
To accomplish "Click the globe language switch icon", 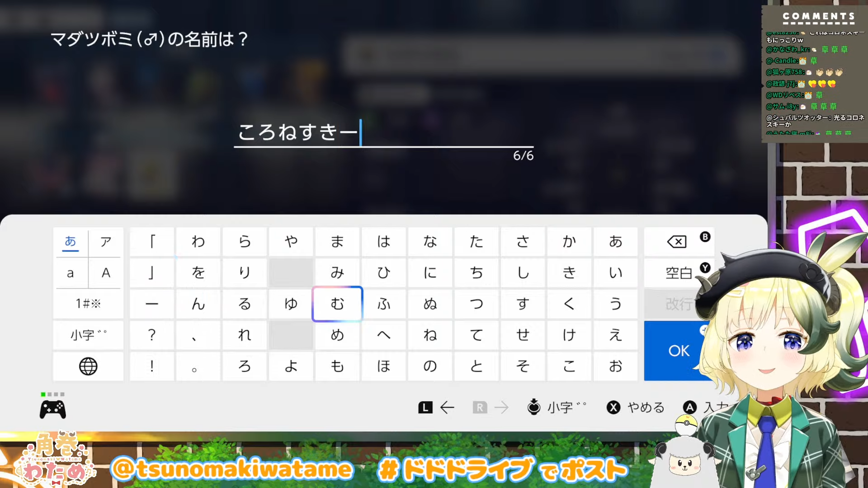I will click(x=88, y=366).
